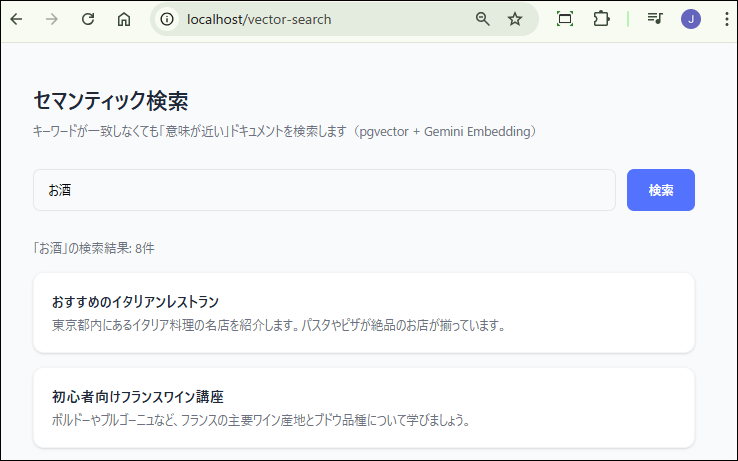The height and width of the screenshot is (461, 738).
Task: Go to the browser home page
Action: pos(124,19)
